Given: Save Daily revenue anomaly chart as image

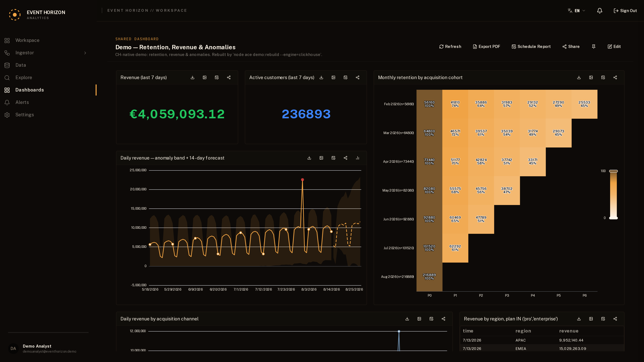Looking at the screenshot, I should (321, 158).
